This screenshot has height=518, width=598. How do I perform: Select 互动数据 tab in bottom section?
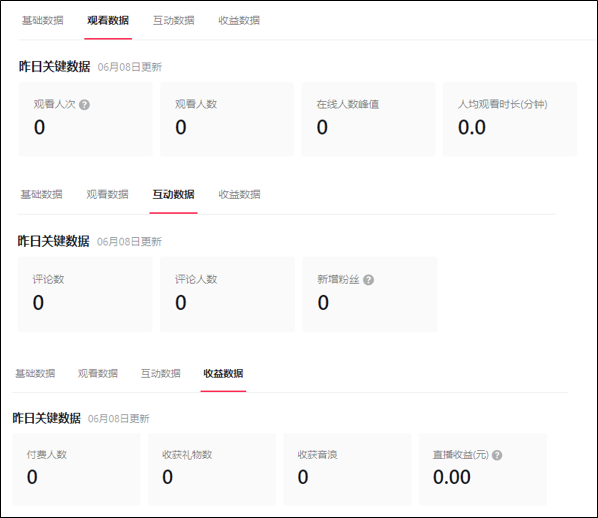pos(161,373)
